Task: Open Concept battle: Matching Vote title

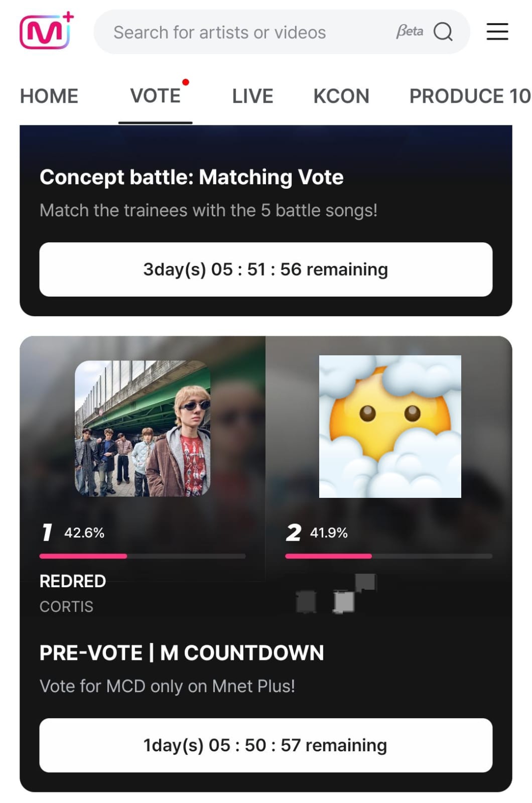Action: tap(192, 177)
